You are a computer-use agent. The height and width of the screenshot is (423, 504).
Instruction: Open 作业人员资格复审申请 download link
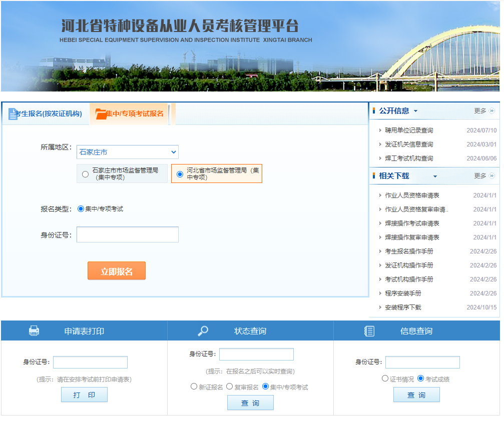[416, 209]
